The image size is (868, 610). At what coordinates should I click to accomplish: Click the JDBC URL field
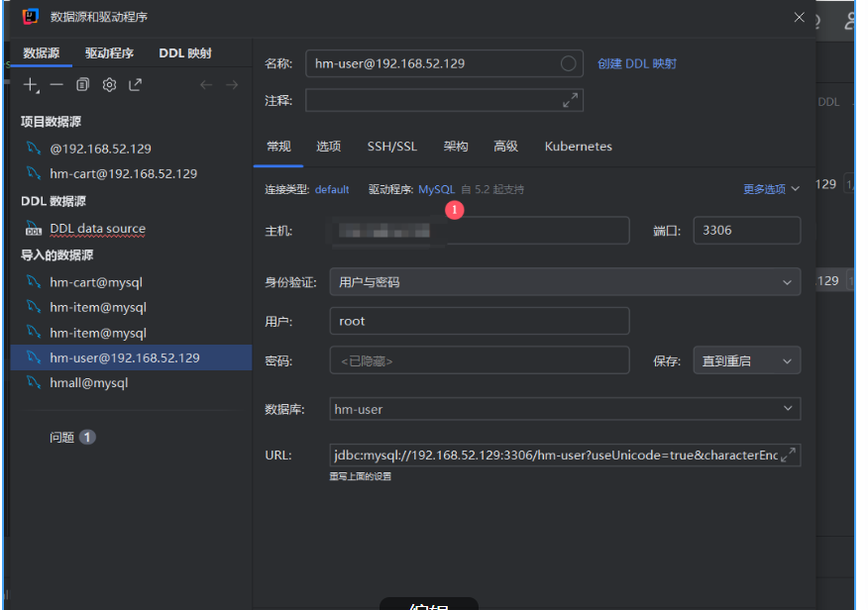pos(565,456)
